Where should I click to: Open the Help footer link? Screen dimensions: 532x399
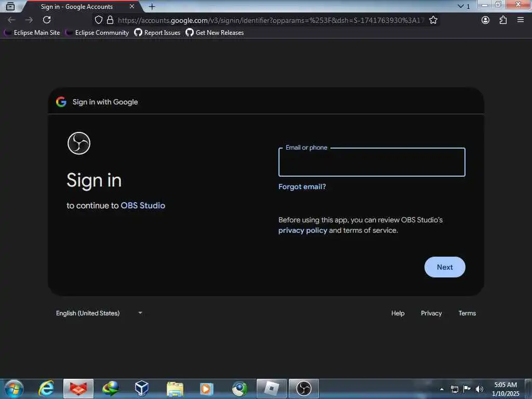click(x=397, y=313)
